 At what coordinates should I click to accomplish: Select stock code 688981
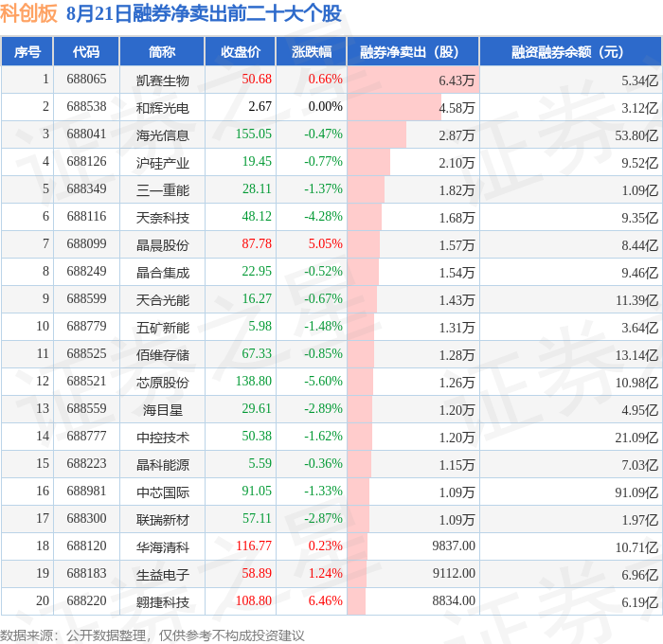pos(86,491)
